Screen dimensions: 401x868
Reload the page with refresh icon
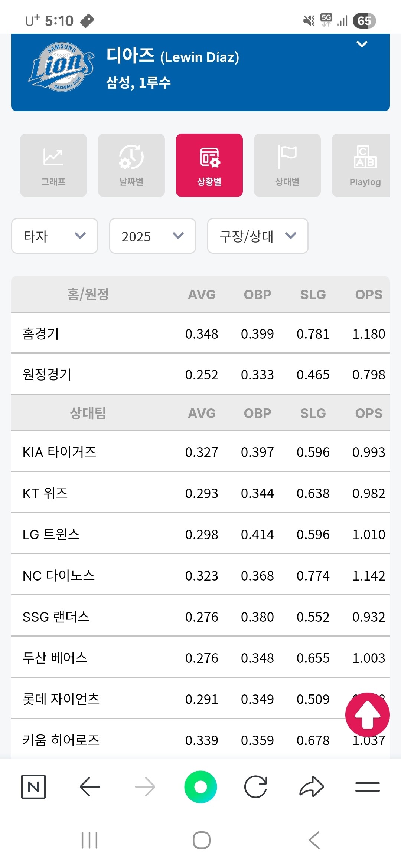point(256,786)
